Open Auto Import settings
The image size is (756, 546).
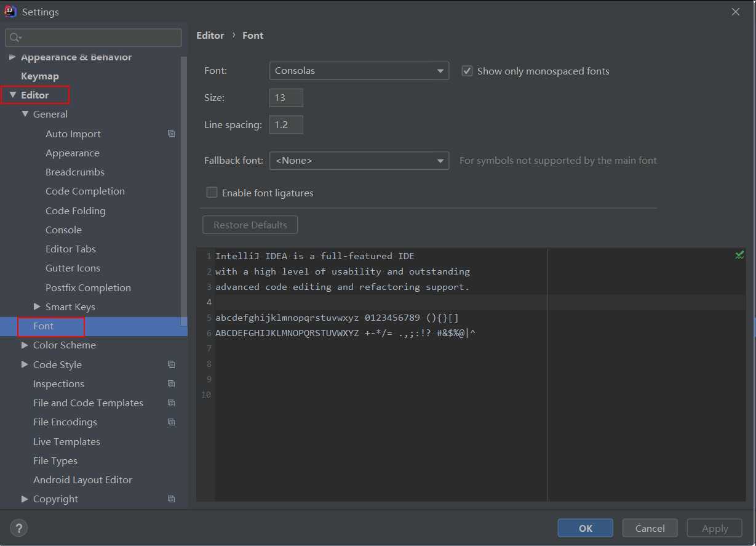tap(73, 134)
